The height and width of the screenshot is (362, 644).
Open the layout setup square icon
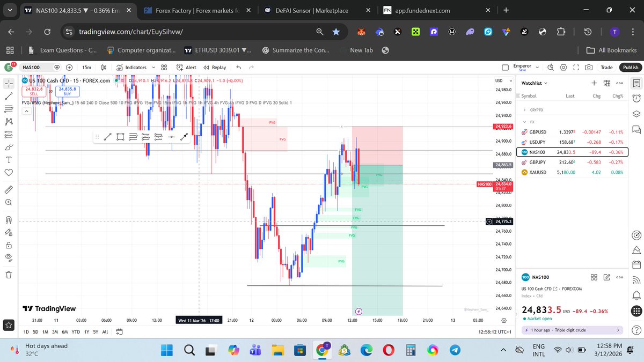tap(505, 68)
